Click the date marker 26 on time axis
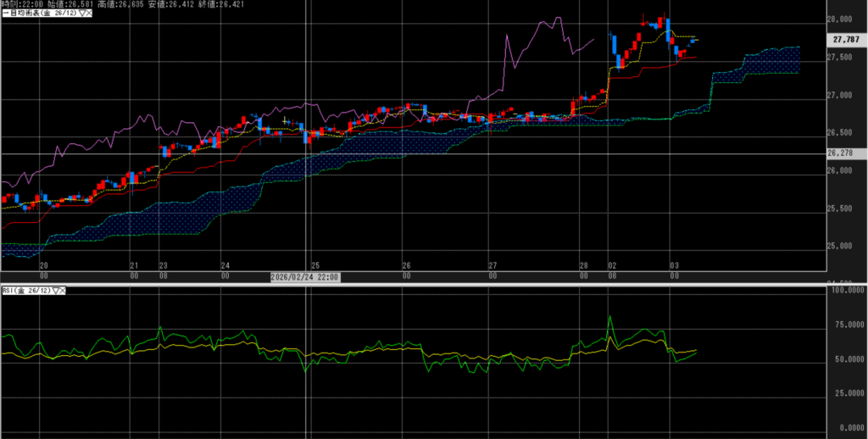The height and width of the screenshot is (439, 868). (406, 264)
